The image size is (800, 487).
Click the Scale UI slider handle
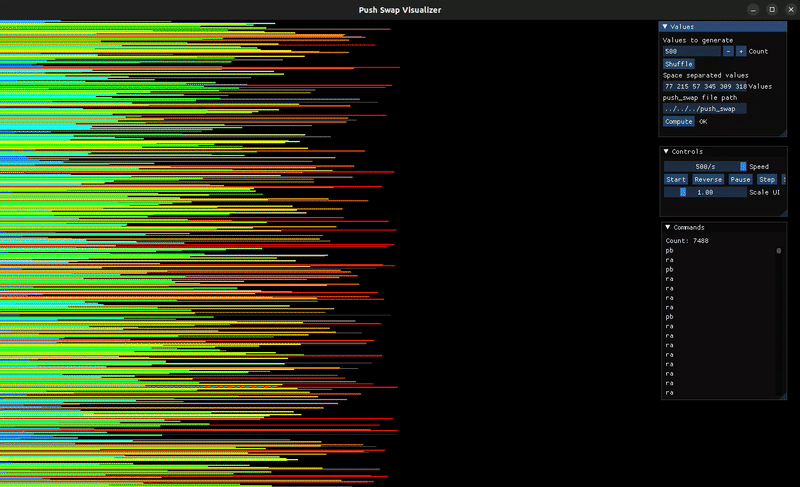pos(683,192)
